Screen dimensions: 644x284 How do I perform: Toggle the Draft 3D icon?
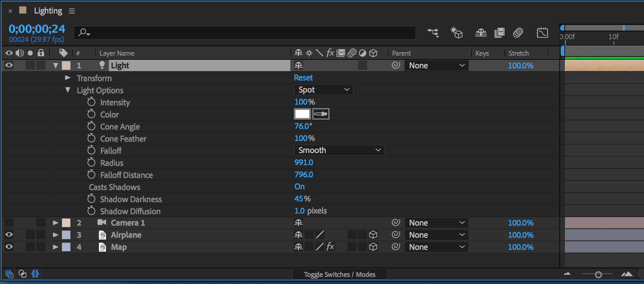coord(456,33)
